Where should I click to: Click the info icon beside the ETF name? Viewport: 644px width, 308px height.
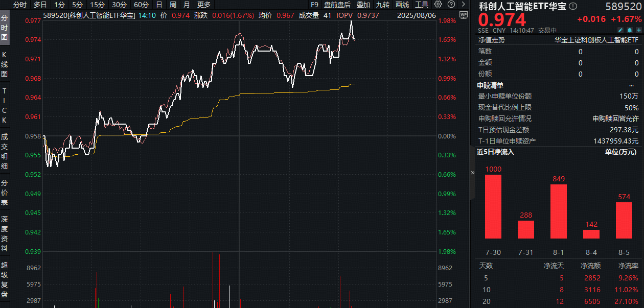click(572, 7)
